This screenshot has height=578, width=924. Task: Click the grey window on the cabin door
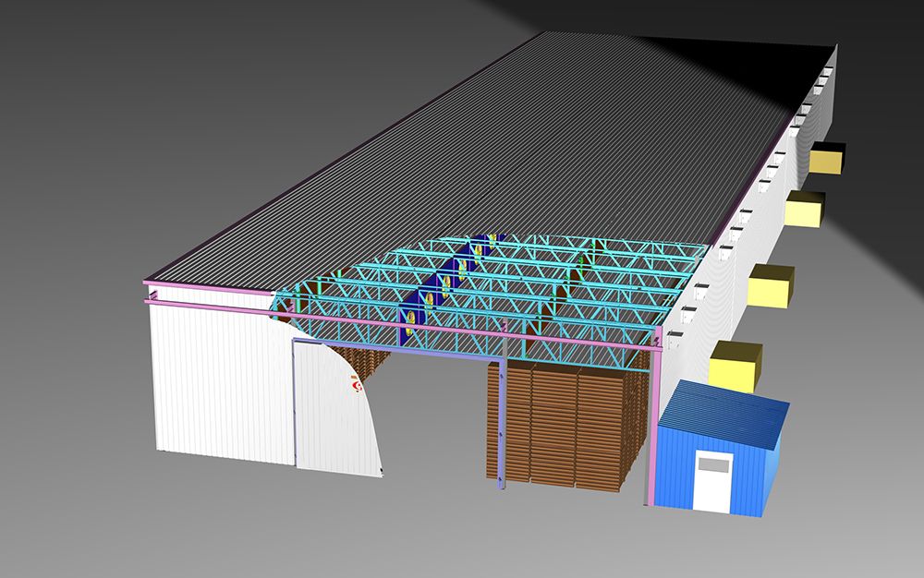pos(713,466)
